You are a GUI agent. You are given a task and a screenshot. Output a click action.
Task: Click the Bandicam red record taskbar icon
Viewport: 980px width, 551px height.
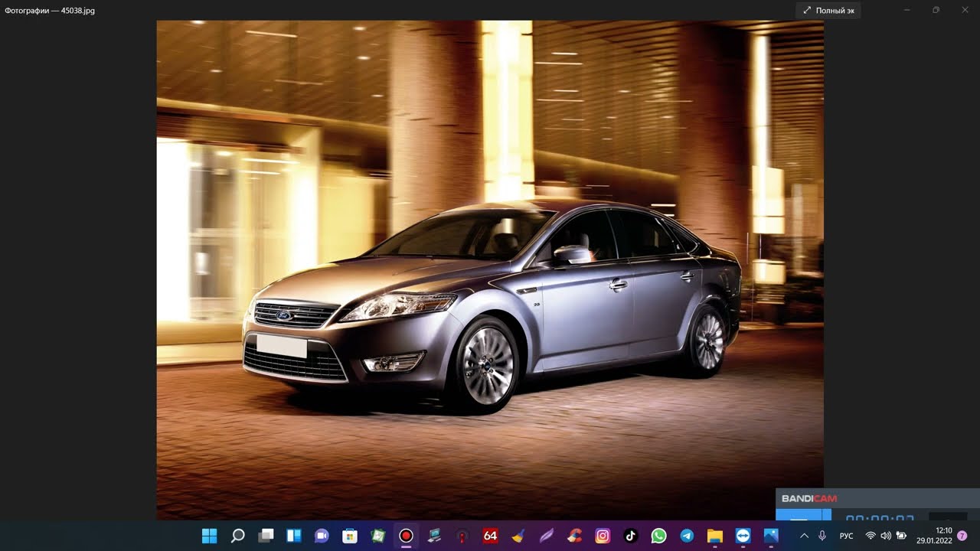pos(406,536)
